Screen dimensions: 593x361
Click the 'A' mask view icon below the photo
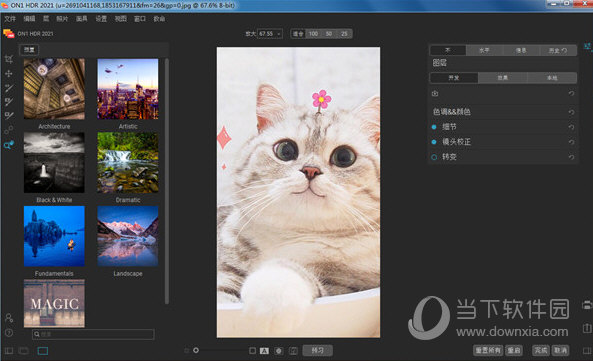(x=264, y=351)
